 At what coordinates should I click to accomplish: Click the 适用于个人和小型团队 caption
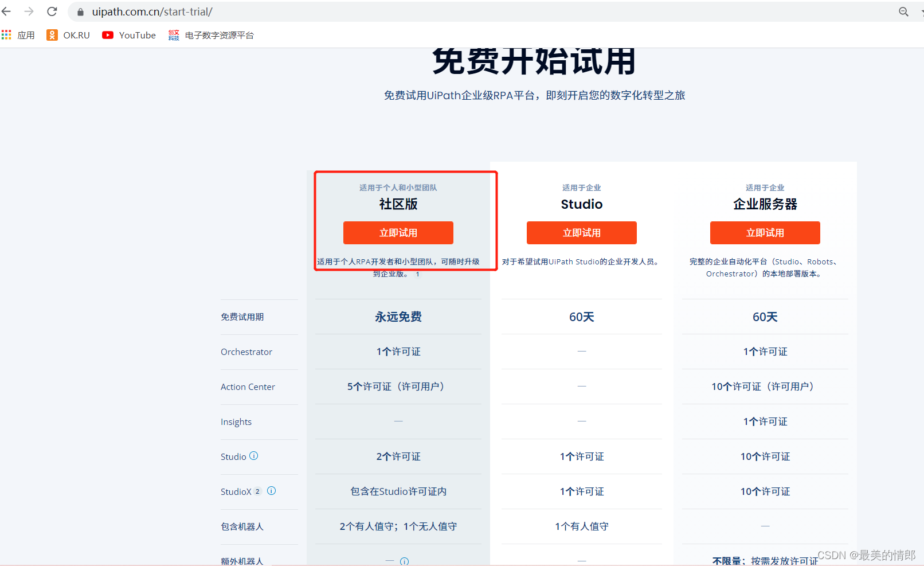pos(398,188)
